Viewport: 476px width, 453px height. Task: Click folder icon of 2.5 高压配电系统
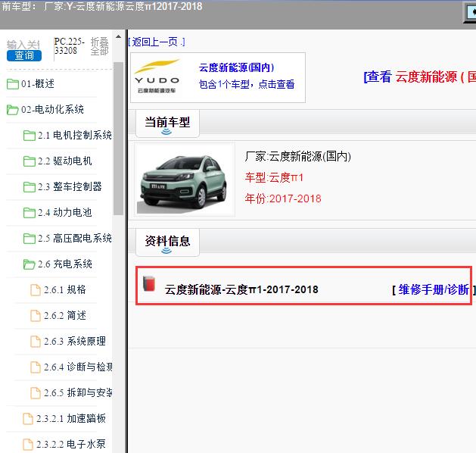[30, 239]
